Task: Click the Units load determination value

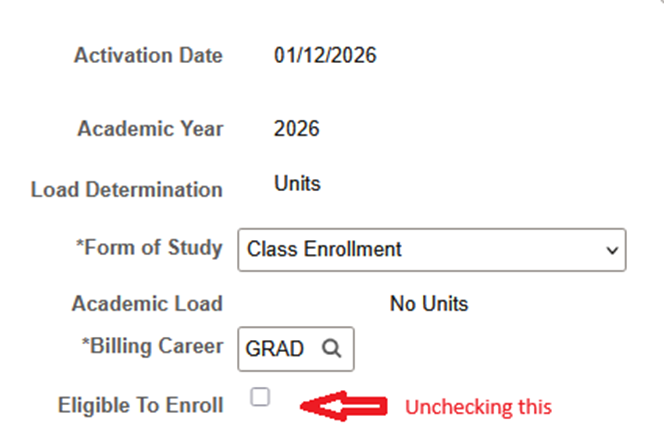Action: [297, 184]
